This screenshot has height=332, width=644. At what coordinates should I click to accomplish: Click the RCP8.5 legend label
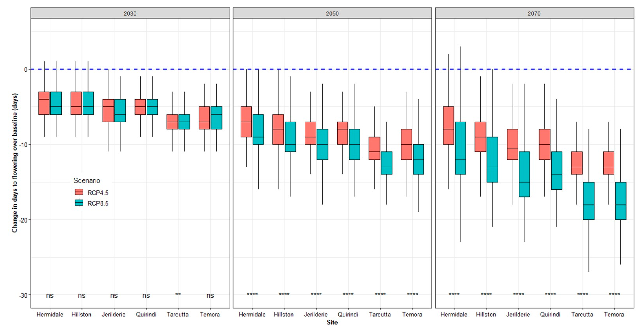(98, 203)
